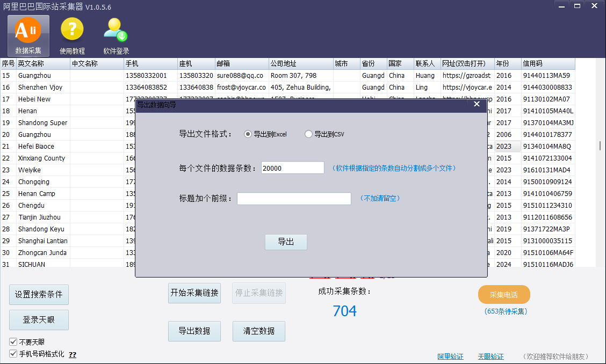
Task: Select the phone cell 13580332001
Action: pos(151,76)
